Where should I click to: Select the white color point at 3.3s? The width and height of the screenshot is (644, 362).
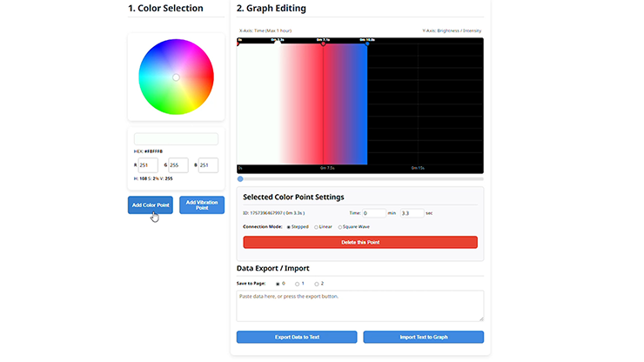(278, 42)
